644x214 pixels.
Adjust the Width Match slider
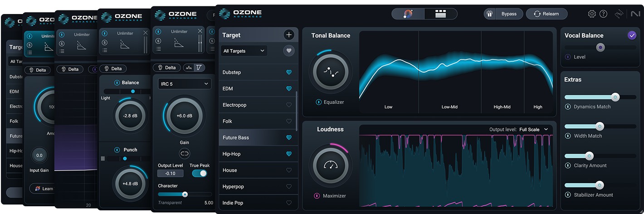pyautogui.click(x=600, y=126)
